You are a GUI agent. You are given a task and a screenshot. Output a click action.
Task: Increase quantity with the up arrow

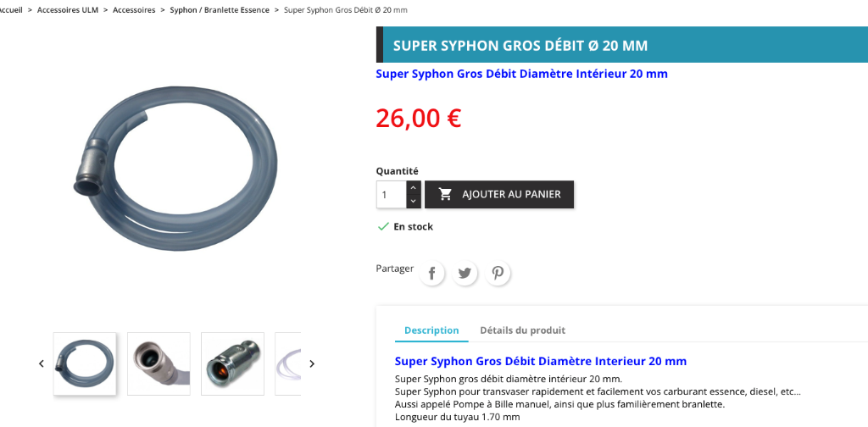414,188
